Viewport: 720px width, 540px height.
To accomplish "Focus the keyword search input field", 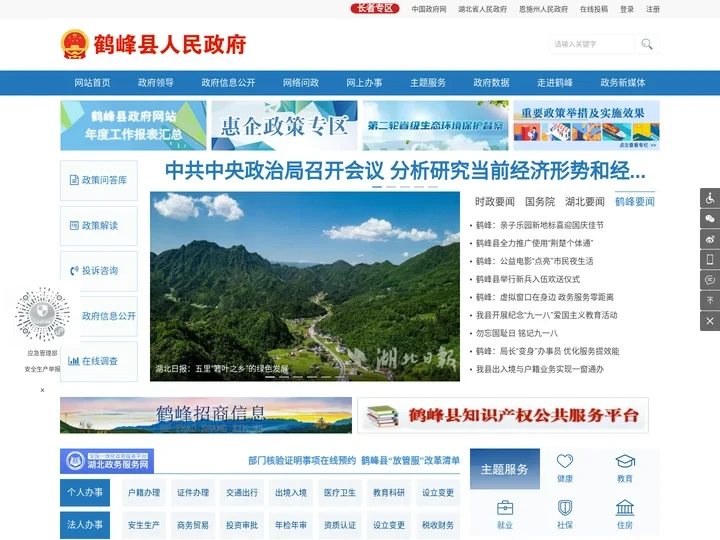I will tap(592, 44).
